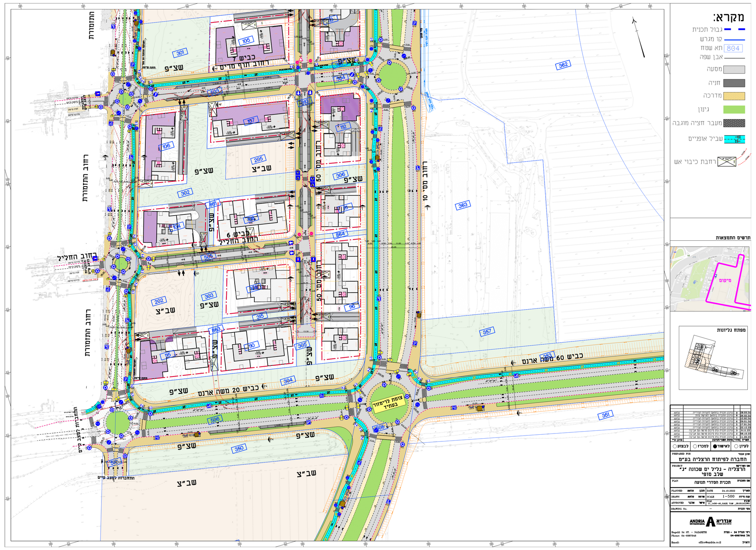Click the filled לאישור radio button
Image resolution: width=756 pixels, height=550 pixels.
[x=715, y=447]
